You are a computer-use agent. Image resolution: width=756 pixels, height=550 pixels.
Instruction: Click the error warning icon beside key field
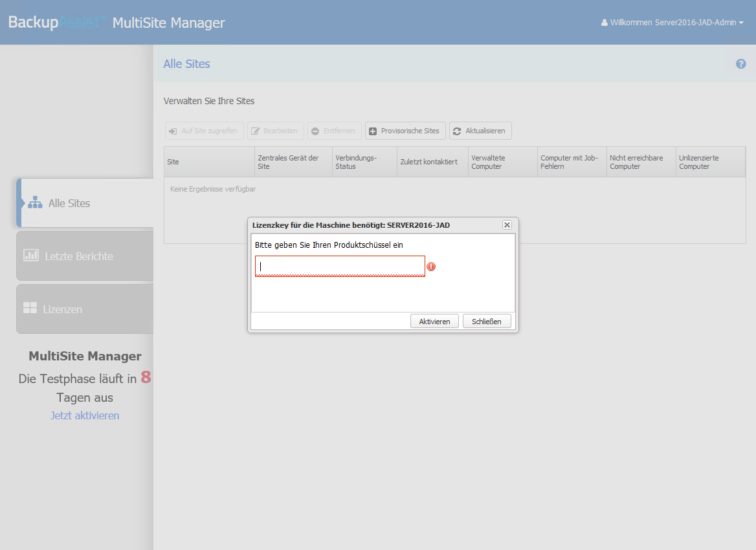pos(431,267)
